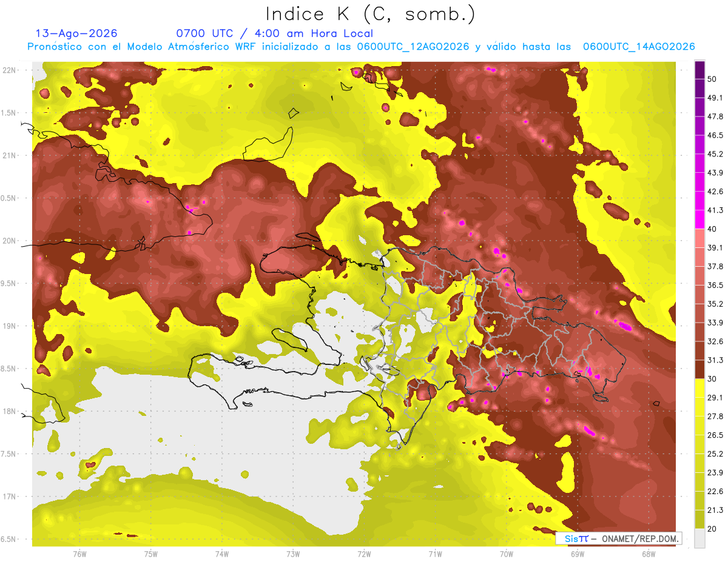Click the colorbar value '27.8'
The width and height of the screenshot is (728, 562).
715,416
